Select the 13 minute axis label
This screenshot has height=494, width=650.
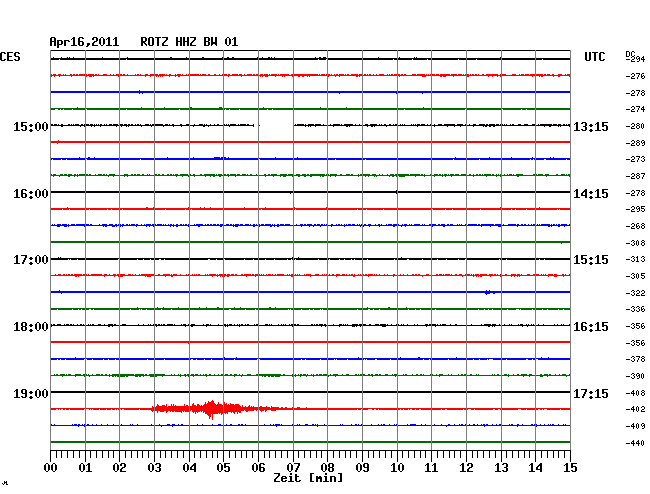(x=501, y=467)
